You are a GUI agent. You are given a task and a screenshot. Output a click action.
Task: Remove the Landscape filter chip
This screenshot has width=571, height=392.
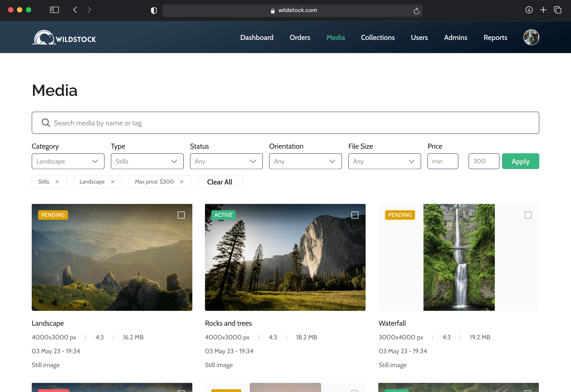113,182
